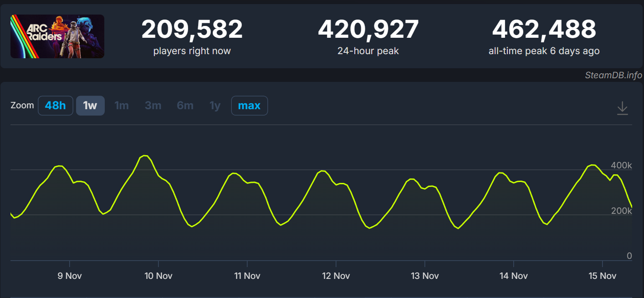644x298 pixels.
Task: Switch zoom to 1m range
Action: (122, 106)
